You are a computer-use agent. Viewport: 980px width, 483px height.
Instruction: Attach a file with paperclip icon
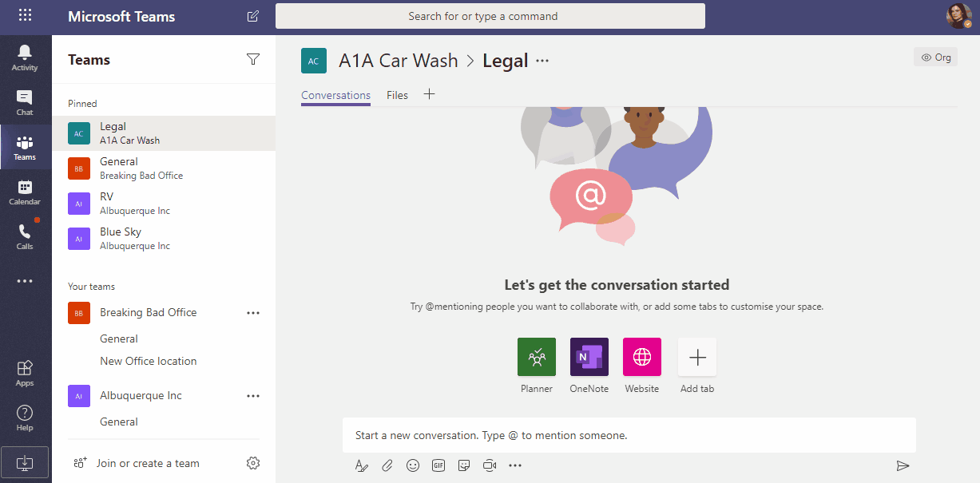click(x=387, y=465)
